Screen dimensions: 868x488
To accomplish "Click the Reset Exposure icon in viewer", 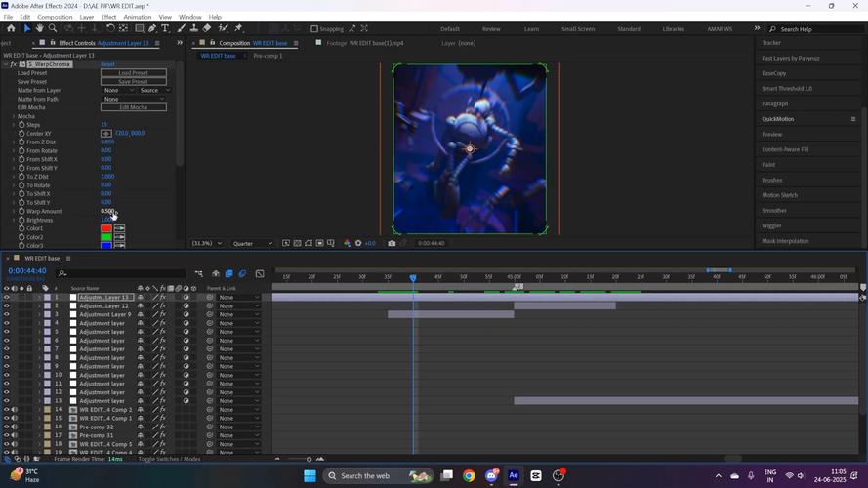I will (358, 243).
